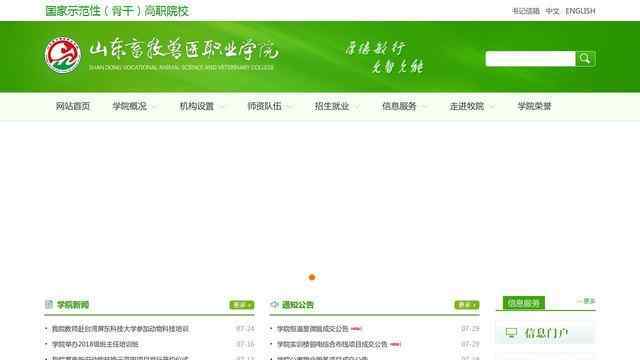Click the English college name under the title
The width and height of the screenshot is (640, 360).
(x=181, y=67)
